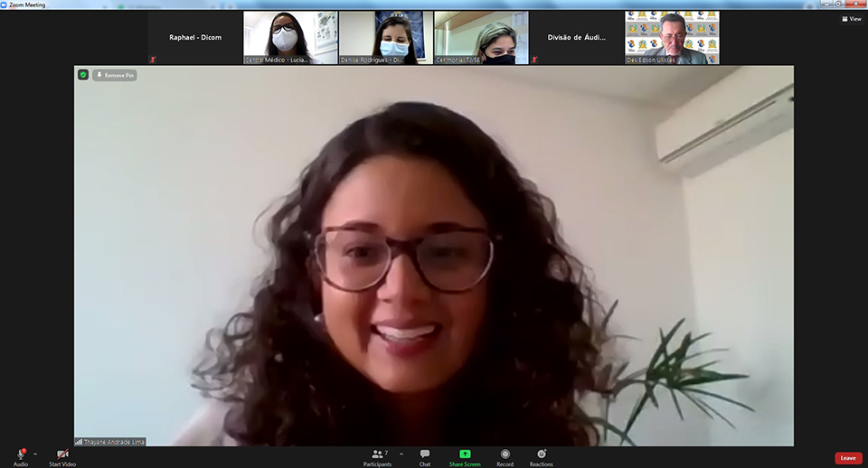Image resolution: width=868 pixels, height=468 pixels.
Task: Click the red Leave button
Action: [x=847, y=458]
